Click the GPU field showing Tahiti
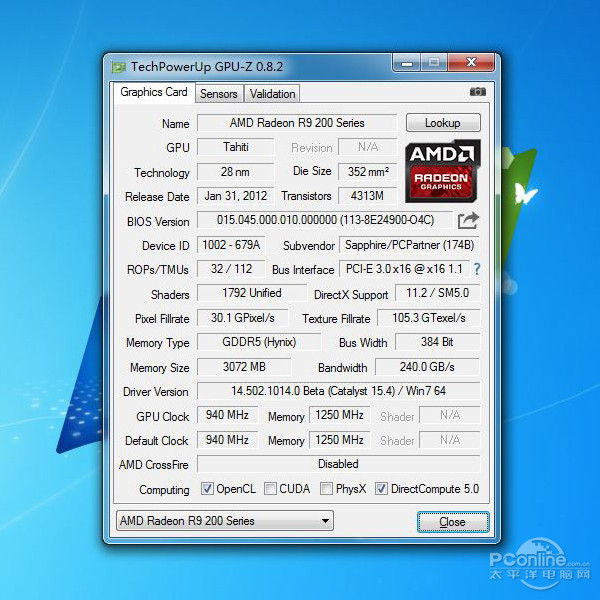Image resolution: width=600 pixels, height=600 pixels. (x=236, y=147)
